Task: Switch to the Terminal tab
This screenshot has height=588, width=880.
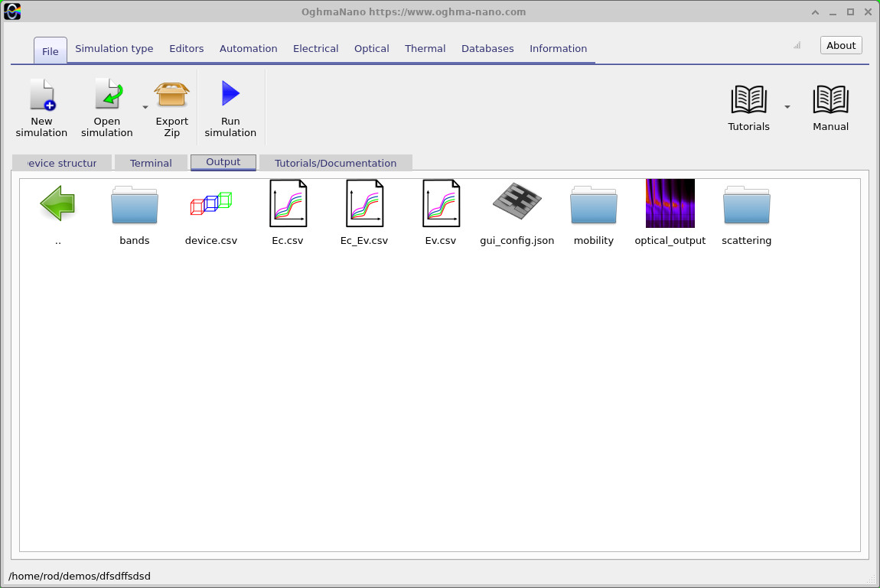Action: pos(151,163)
